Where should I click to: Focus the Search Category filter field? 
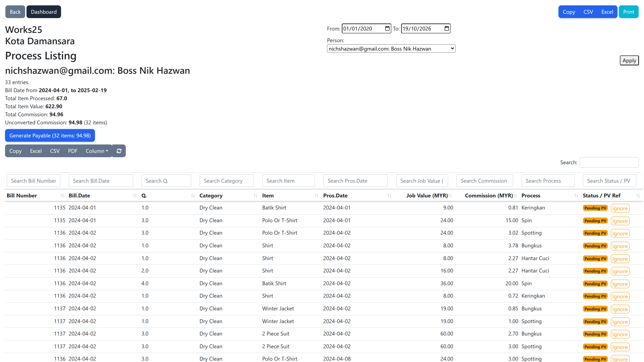pyautogui.click(x=226, y=181)
